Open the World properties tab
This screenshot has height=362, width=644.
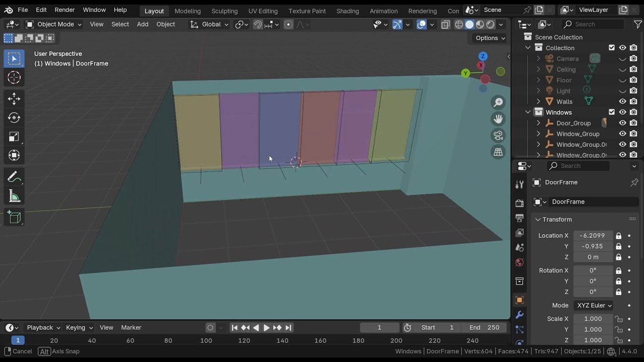point(519,262)
